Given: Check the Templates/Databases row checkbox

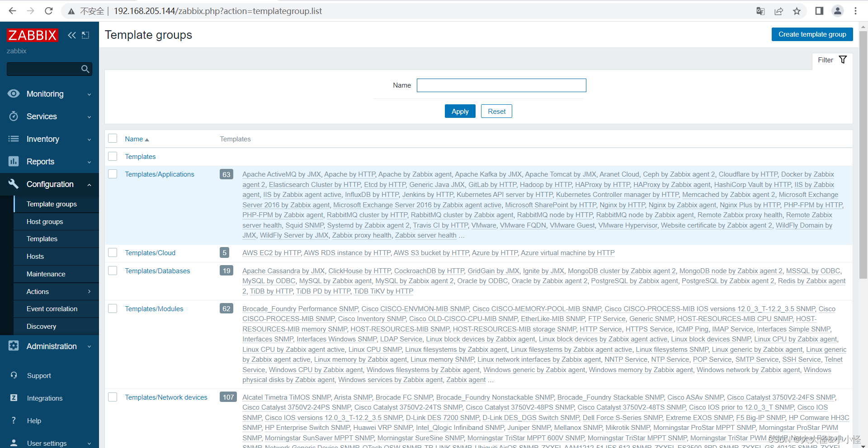Looking at the screenshot, I should [x=113, y=271].
